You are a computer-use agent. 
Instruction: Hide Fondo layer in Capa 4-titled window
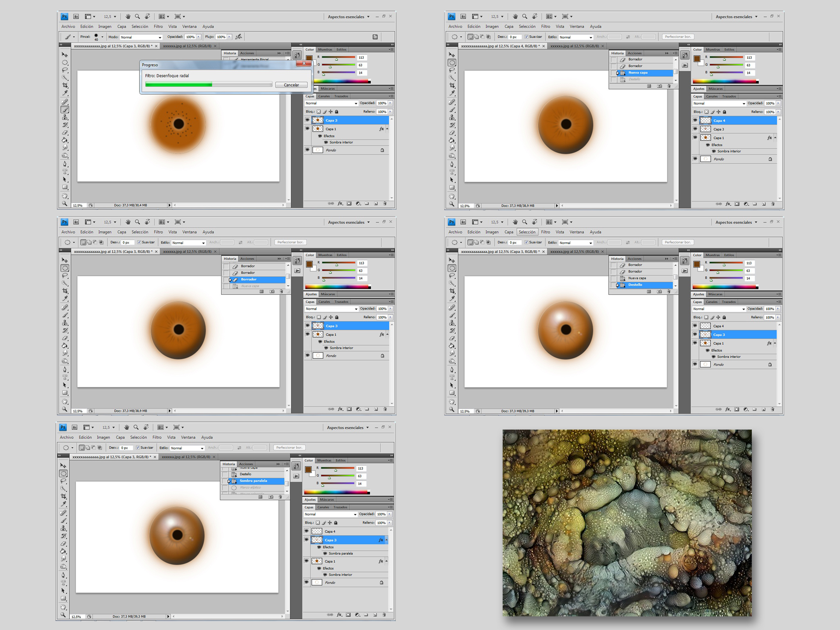pos(695,159)
